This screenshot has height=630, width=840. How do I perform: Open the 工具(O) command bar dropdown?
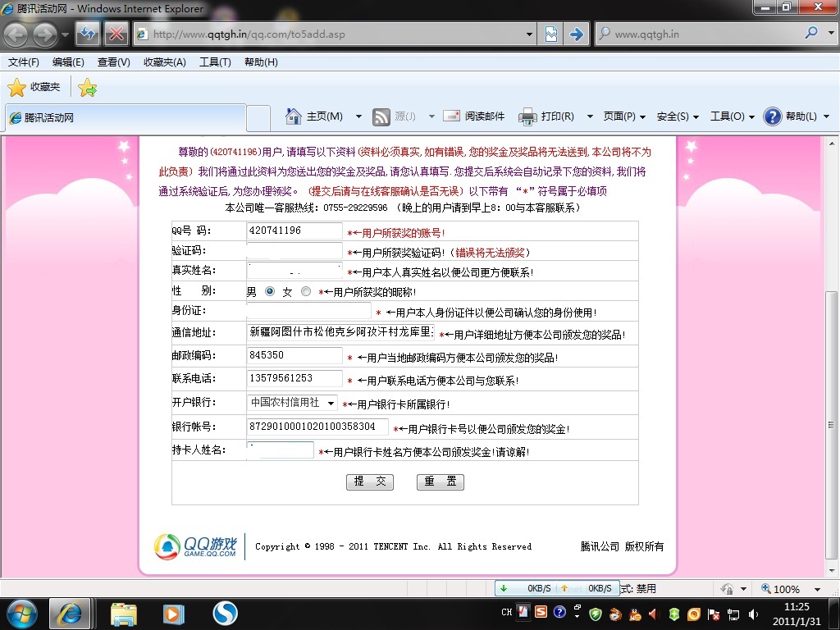coord(732,116)
